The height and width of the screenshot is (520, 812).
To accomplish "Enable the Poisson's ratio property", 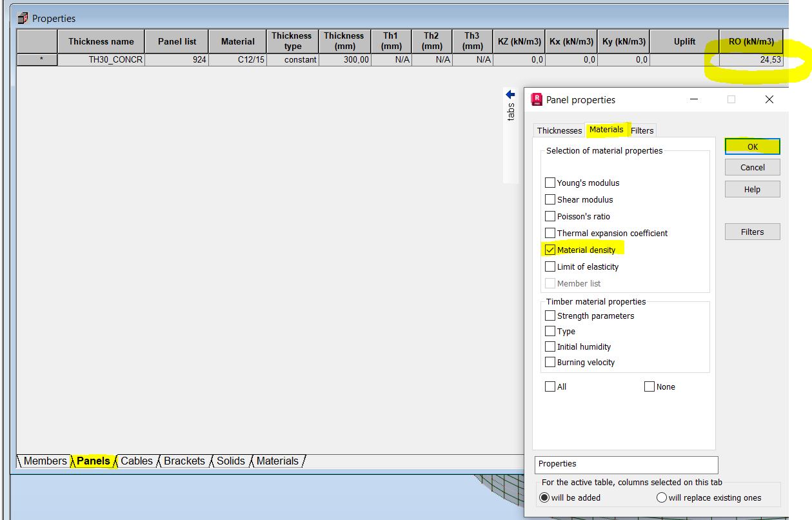I will coord(550,216).
